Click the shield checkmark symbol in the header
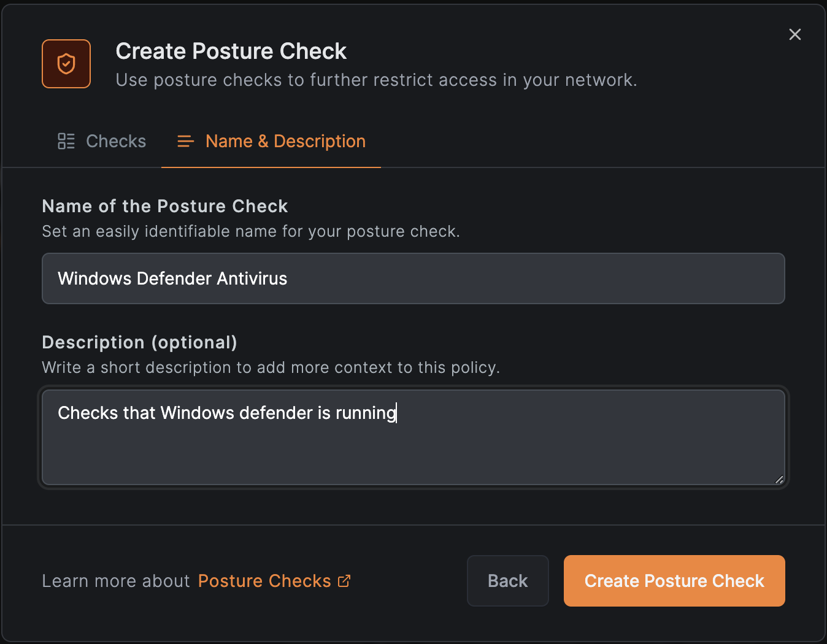 (66, 63)
